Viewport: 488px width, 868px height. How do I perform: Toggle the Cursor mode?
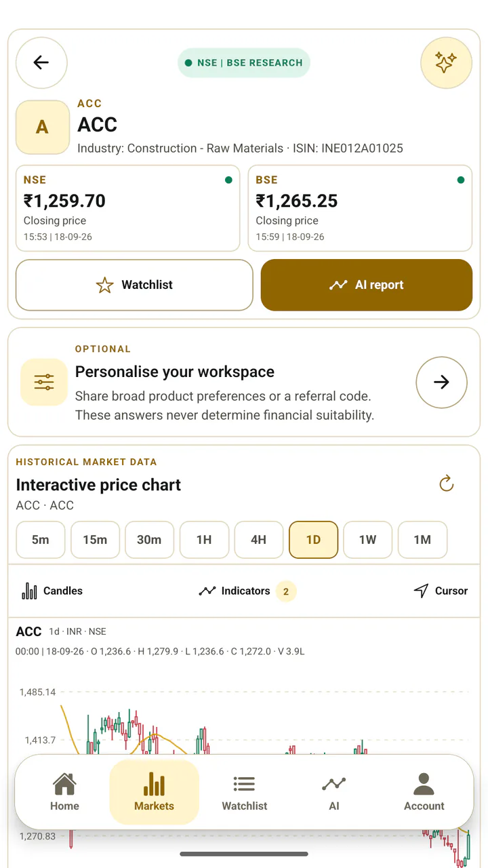point(441,591)
